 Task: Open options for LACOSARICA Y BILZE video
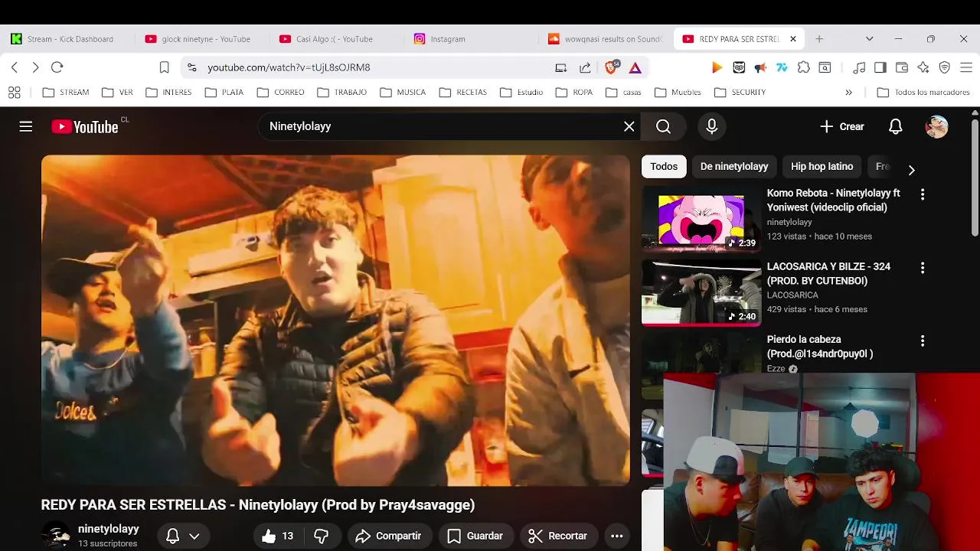923,268
